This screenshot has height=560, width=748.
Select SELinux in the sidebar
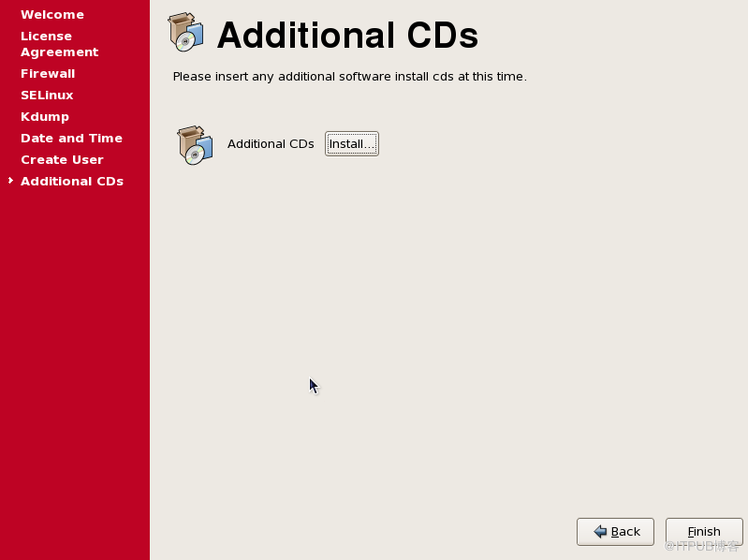(x=47, y=95)
